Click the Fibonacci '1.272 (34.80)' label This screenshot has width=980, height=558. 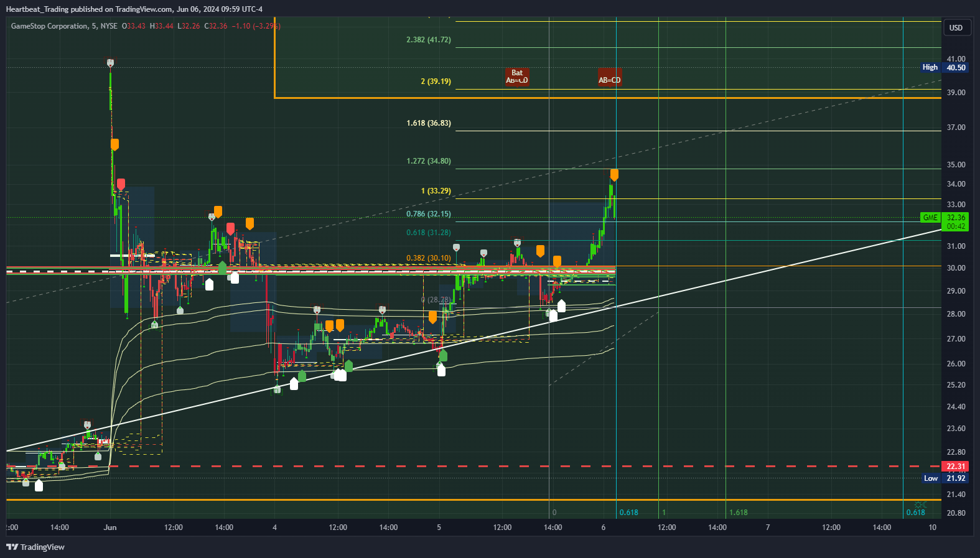[x=429, y=161]
